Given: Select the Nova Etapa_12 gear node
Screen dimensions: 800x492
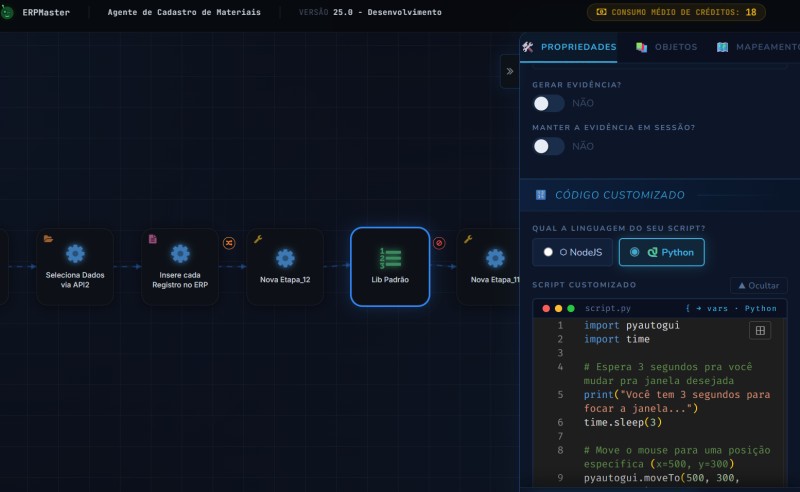Looking at the screenshot, I should click(x=285, y=266).
